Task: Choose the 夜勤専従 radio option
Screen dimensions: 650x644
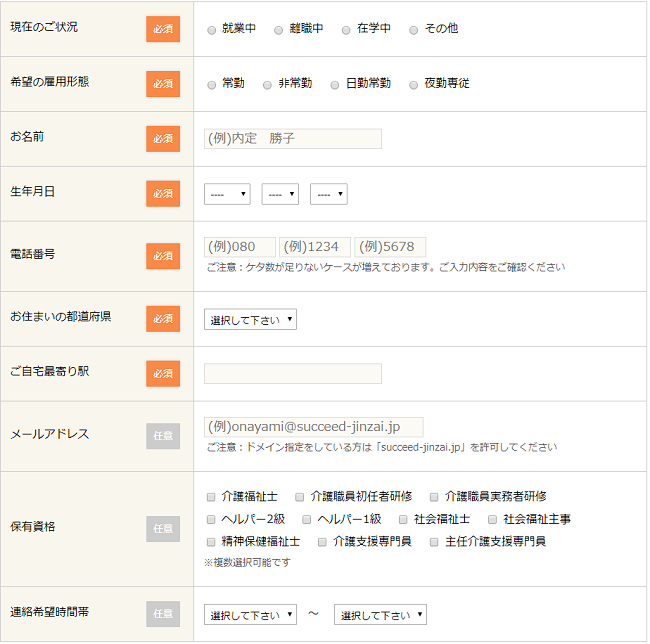Action: point(414,85)
